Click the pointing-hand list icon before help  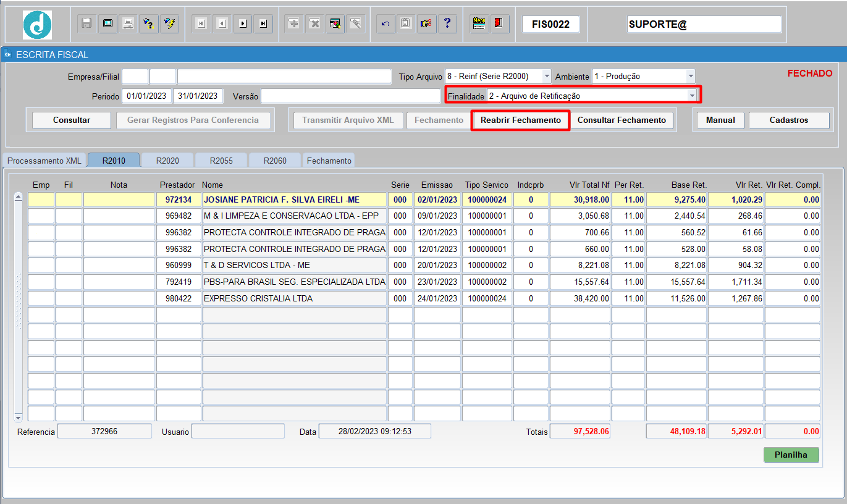(x=426, y=23)
